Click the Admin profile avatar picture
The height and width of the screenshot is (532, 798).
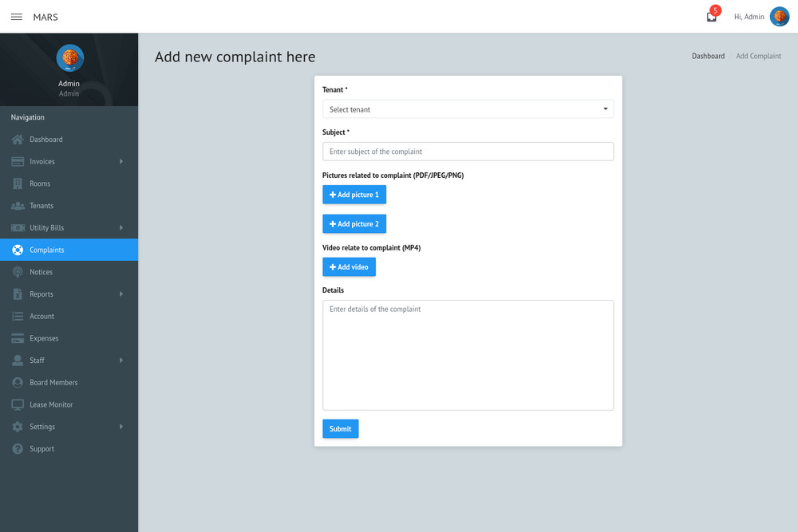click(780, 16)
